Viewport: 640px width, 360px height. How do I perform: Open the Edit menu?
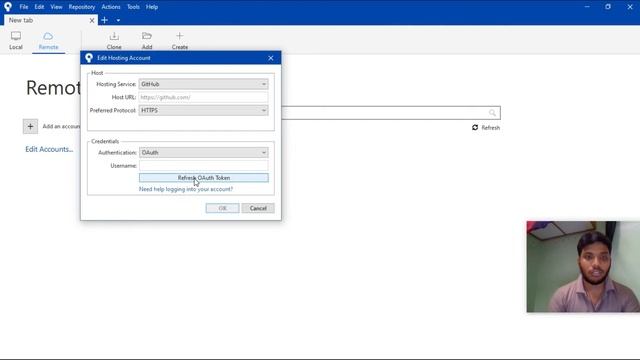[39, 7]
